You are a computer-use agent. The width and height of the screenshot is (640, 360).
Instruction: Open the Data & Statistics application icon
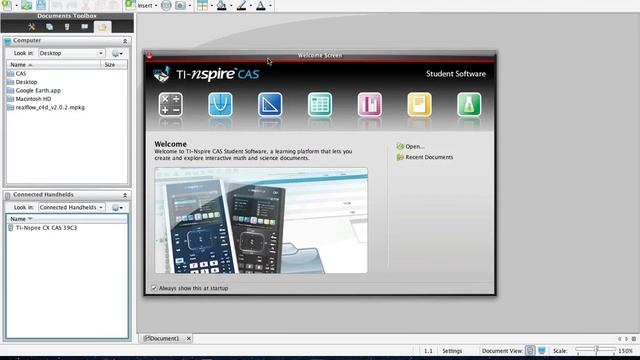click(370, 104)
